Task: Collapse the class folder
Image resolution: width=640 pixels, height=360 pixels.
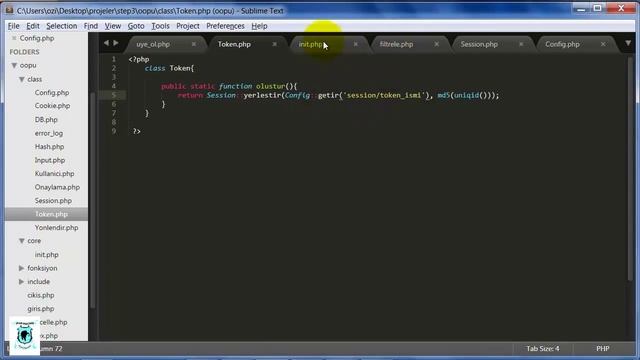Action: tap(22, 79)
